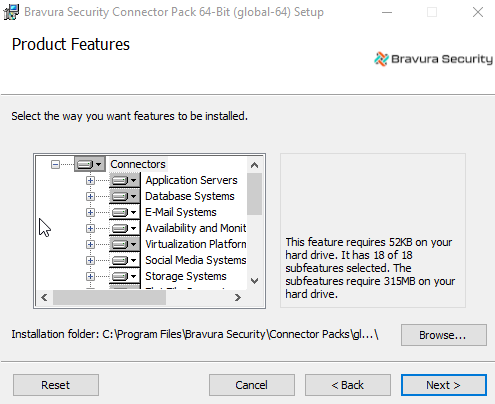Close the setup window
495x404 pixels.
tap(478, 12)
